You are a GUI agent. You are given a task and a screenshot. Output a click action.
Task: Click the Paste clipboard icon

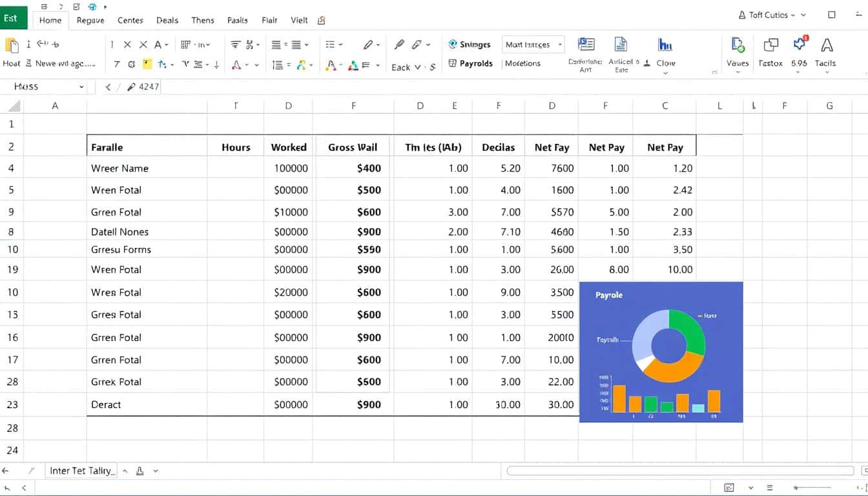pyautogui.click(x=12, y=45)
